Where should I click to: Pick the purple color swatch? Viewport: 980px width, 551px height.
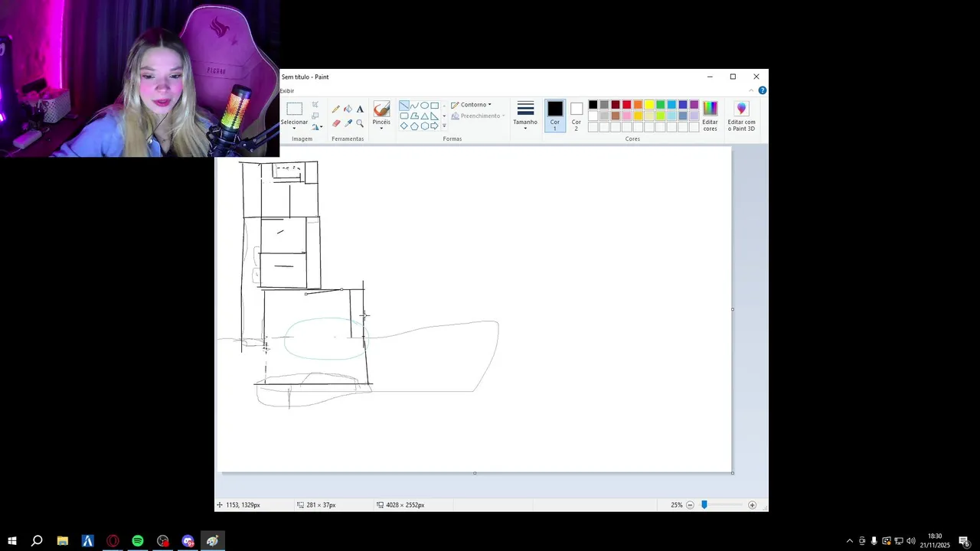694,105
